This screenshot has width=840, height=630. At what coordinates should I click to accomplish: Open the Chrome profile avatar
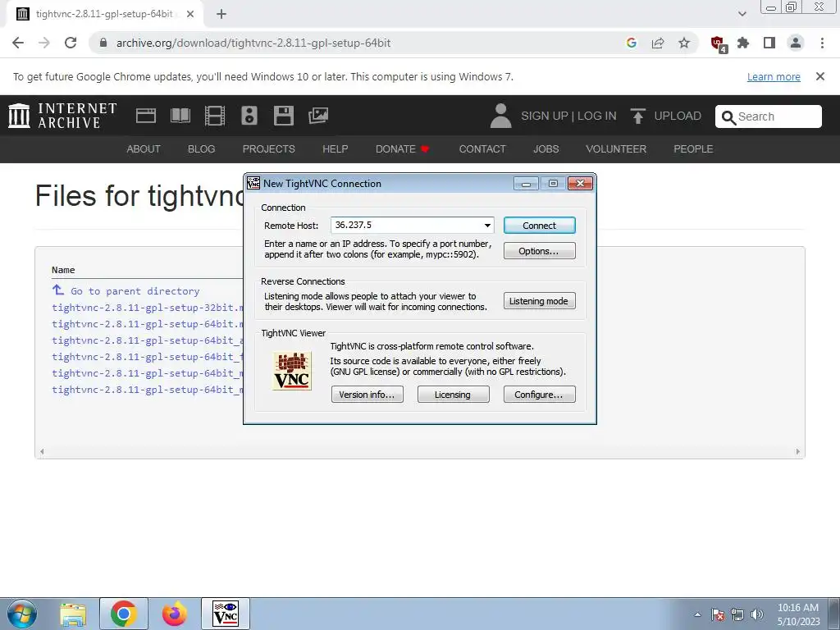[x=796, y=43]
